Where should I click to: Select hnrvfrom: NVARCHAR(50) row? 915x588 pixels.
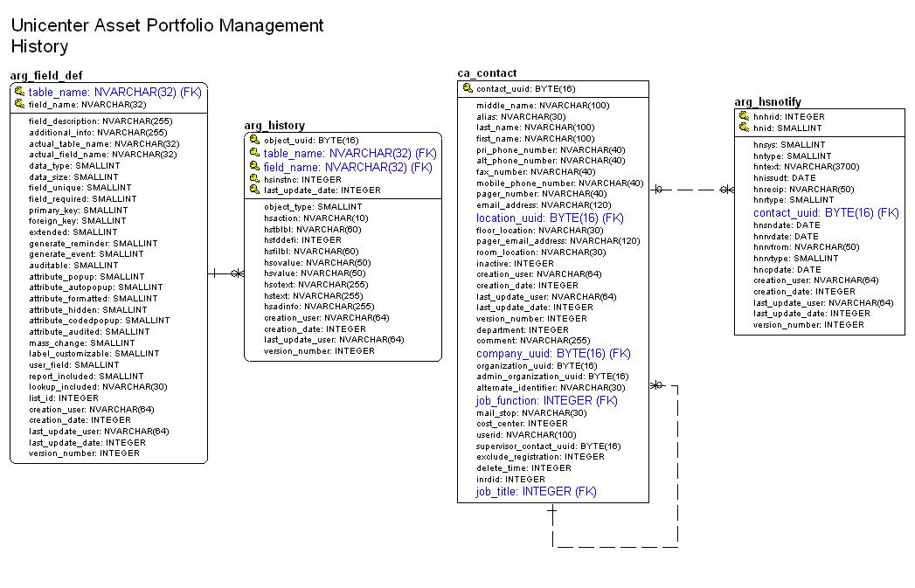(807, 246)
